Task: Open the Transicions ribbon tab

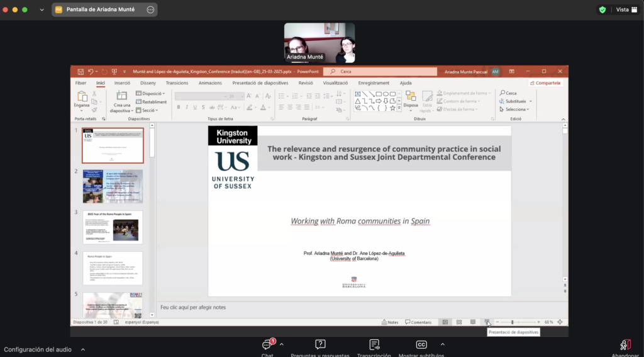Action: pos(177,82)
